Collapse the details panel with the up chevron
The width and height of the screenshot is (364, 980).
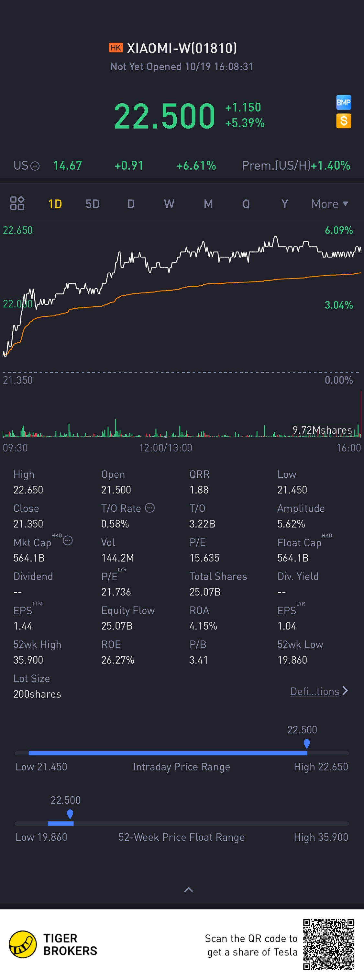189,889
